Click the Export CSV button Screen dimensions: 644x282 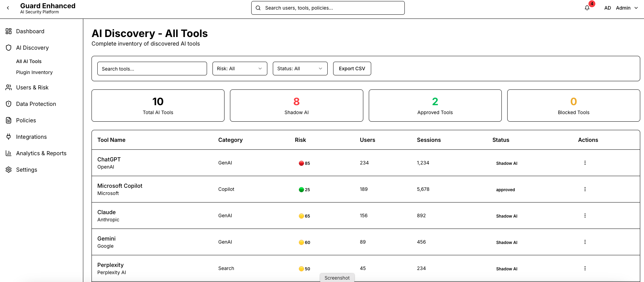[352, 69]
